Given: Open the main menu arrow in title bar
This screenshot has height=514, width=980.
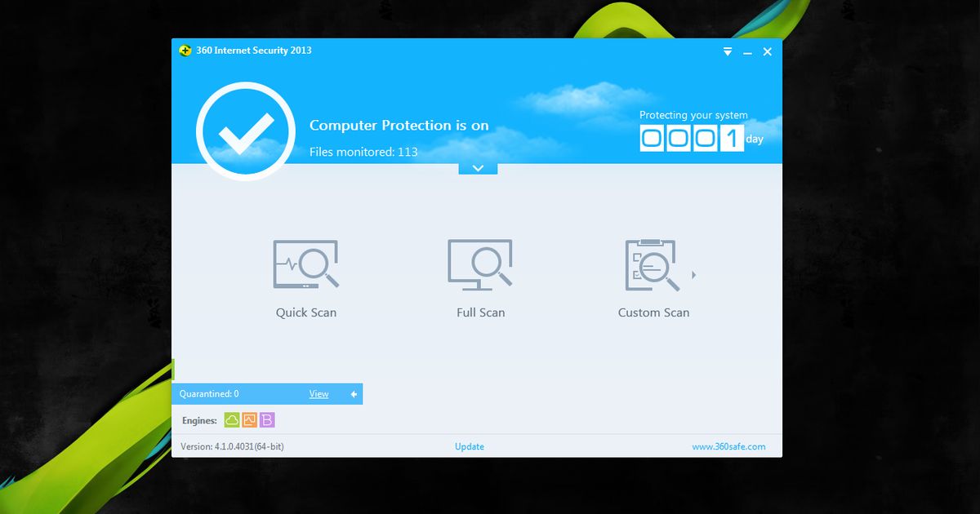Looking at the screenshot, I should [x=727, y=51].
